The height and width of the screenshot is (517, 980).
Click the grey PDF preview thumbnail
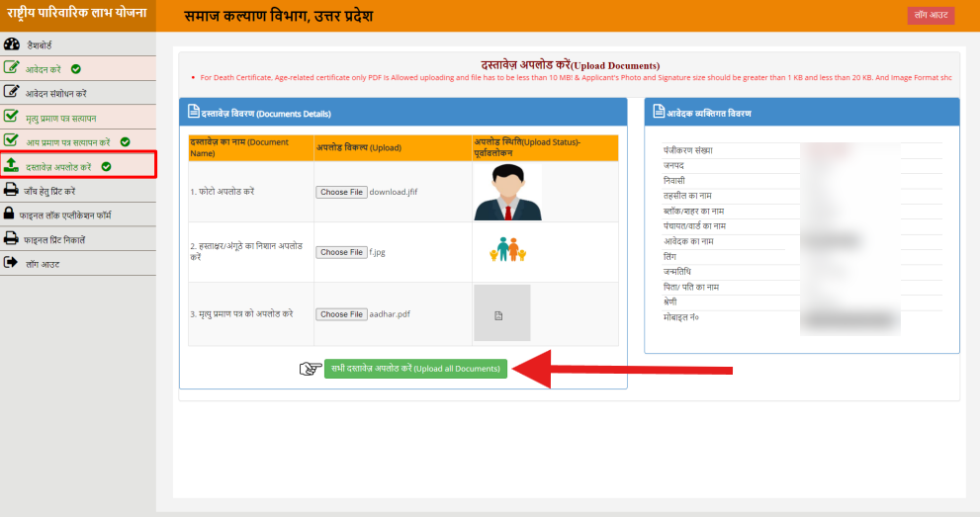click(x=502, y=312)
